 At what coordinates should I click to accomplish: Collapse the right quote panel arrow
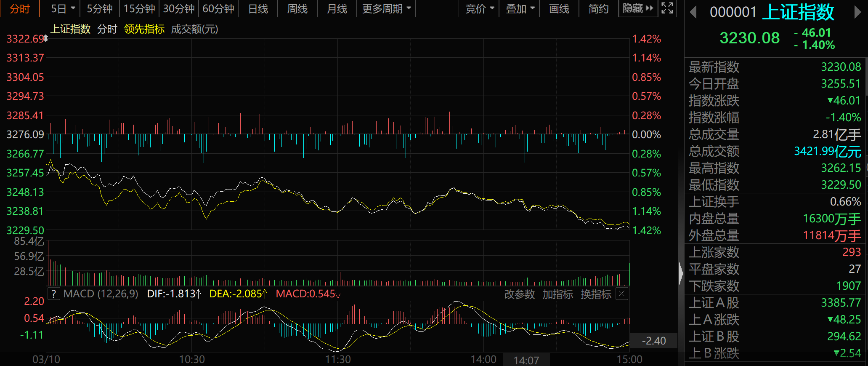pos(681,273)
